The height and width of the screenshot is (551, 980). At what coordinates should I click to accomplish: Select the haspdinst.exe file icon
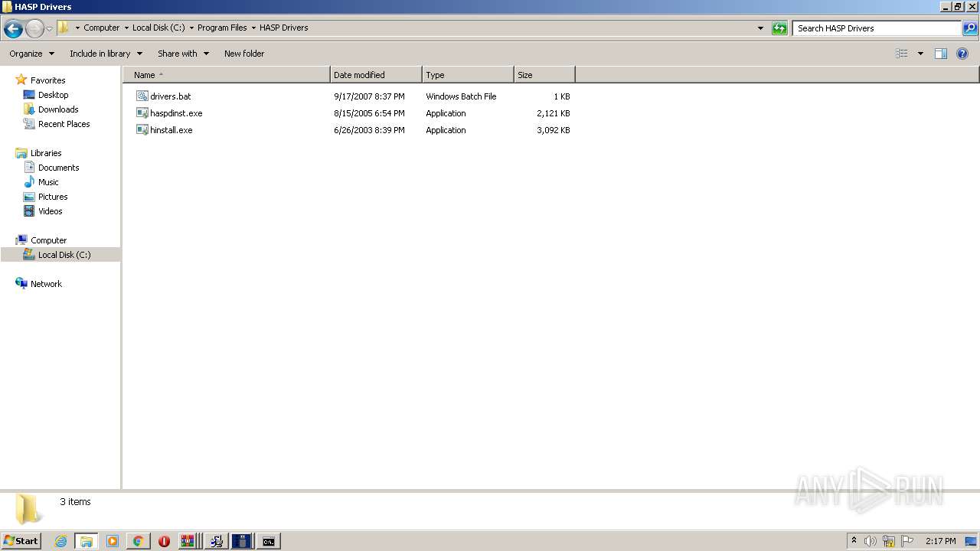(x=142, y=113)
